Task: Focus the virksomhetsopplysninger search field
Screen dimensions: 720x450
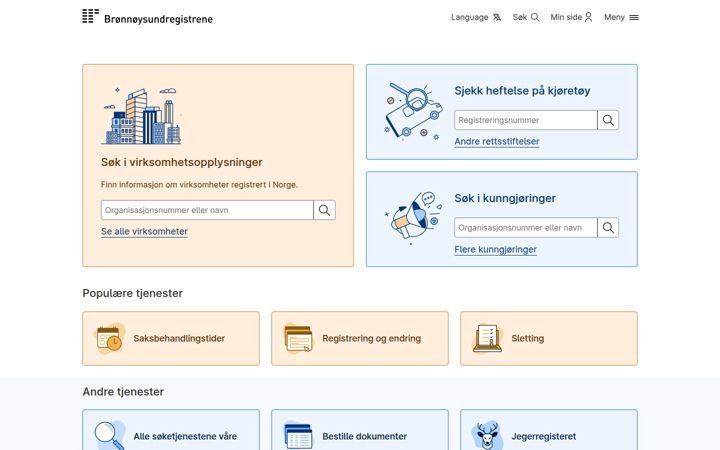Action: (x=207, y=210)
